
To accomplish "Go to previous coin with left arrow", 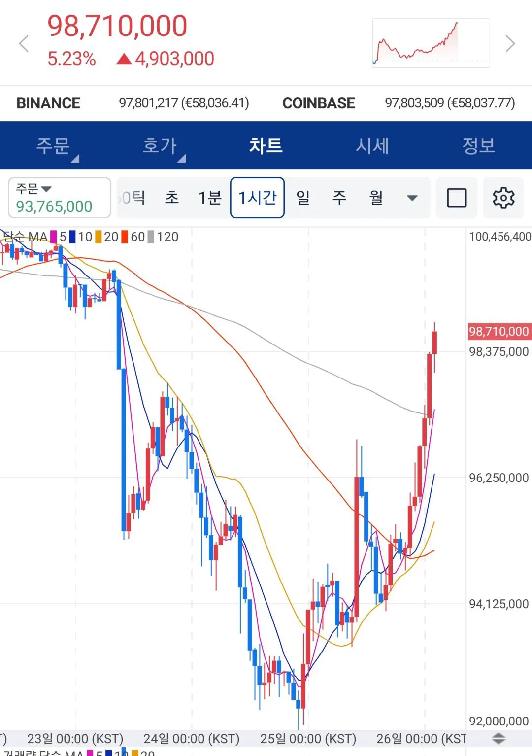I will click(24, 43).
